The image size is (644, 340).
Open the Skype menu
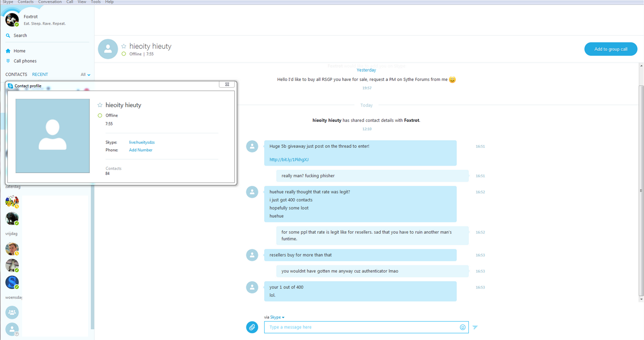[x=8, y=2]
